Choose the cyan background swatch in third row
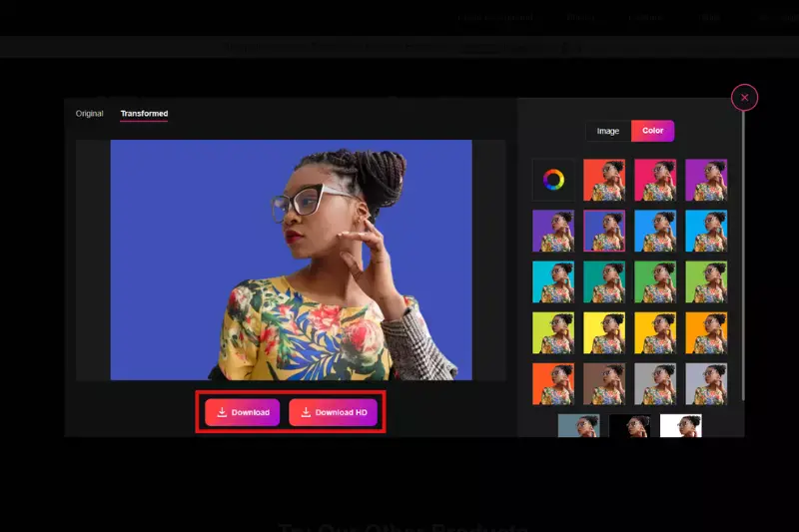This screenshot has width=799, height=532. (x=553, y=281)
